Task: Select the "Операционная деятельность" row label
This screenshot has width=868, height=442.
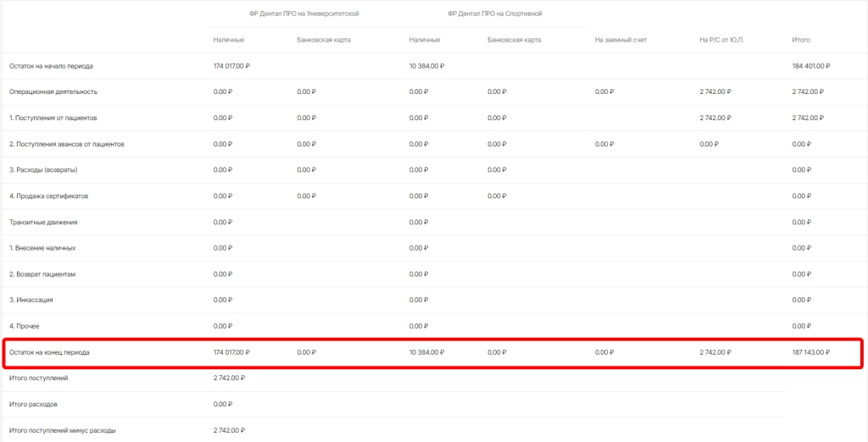Action: 53,91
